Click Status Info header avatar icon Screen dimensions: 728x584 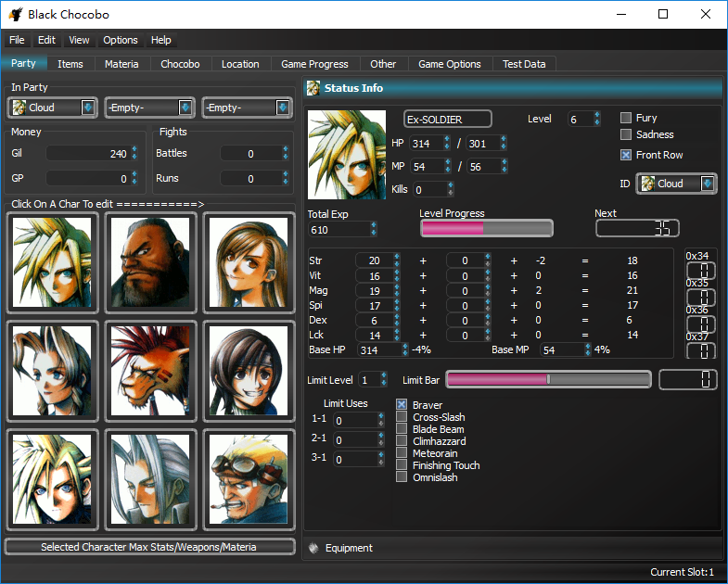coord(313,88)
